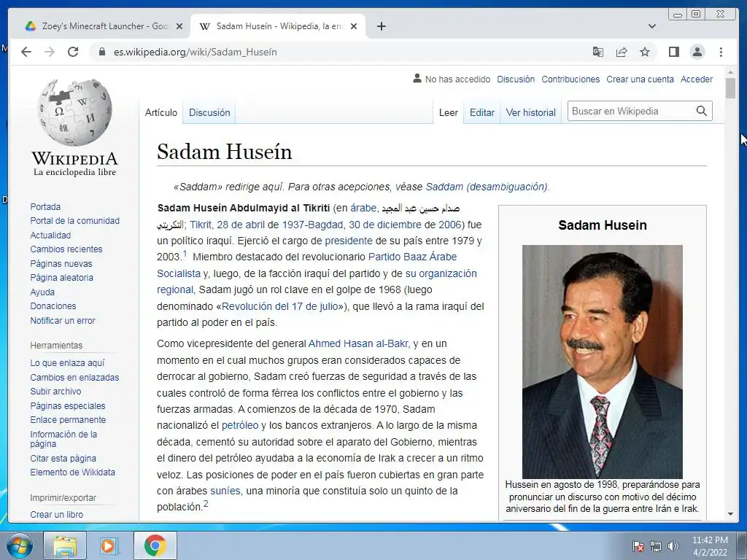Reload the current Wikipedia page
Screen dimensions: 747x560
[73, 52]
